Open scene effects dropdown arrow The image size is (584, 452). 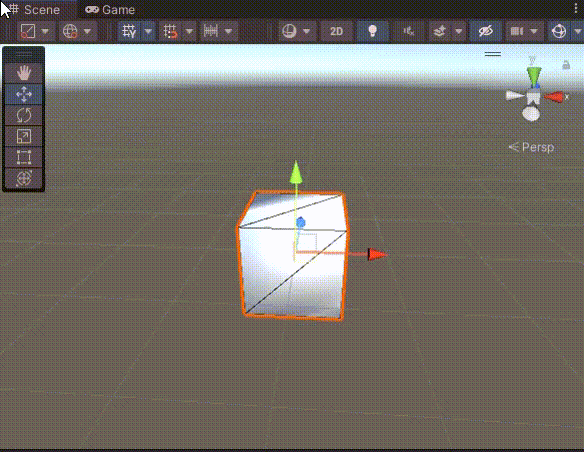459,31
